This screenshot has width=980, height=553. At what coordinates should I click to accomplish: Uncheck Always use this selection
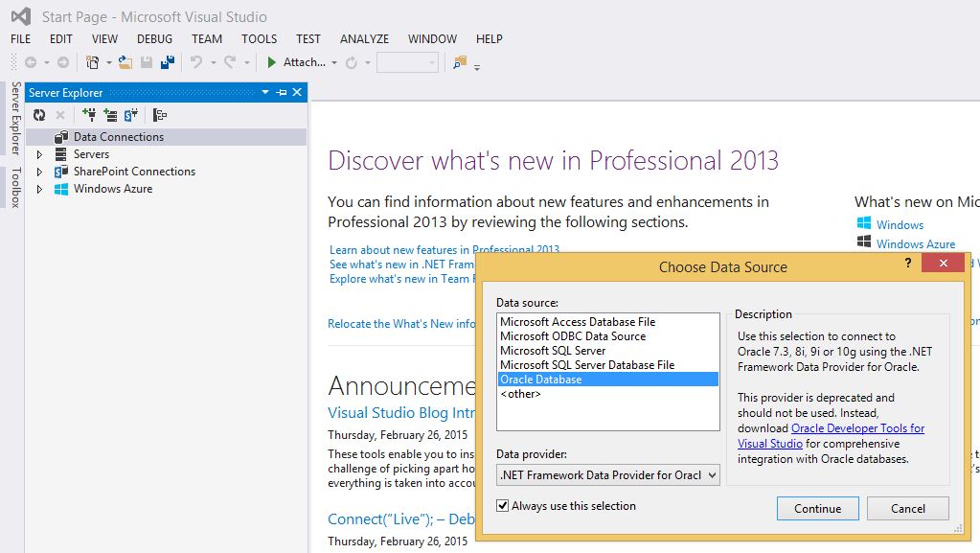click(x=503, y=505)
